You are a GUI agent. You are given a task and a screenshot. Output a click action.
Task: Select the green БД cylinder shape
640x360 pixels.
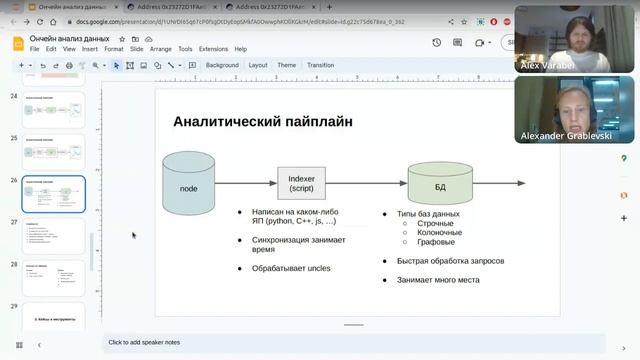(440, 183)
